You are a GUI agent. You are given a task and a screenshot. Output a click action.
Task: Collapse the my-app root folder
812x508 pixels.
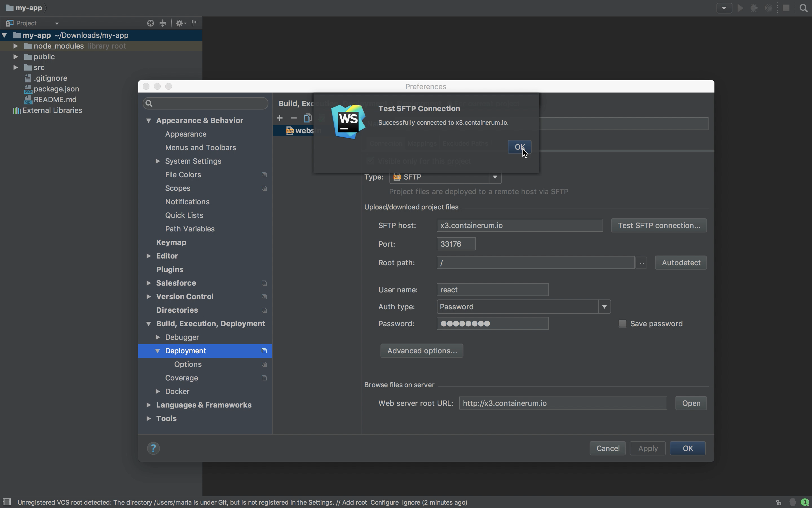click(4, 35)
